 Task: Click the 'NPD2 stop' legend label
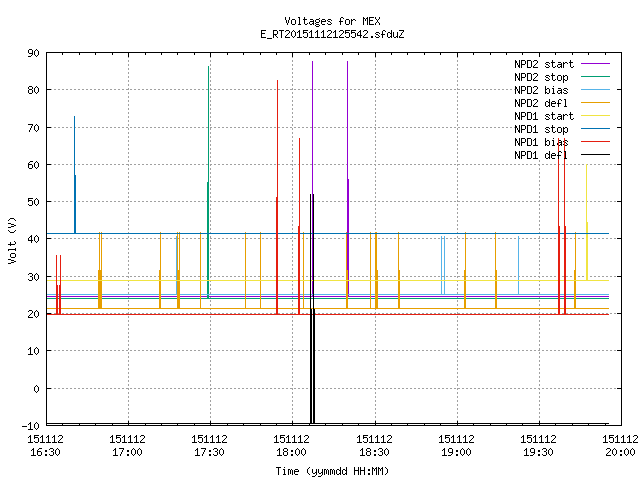pos(541,77)
